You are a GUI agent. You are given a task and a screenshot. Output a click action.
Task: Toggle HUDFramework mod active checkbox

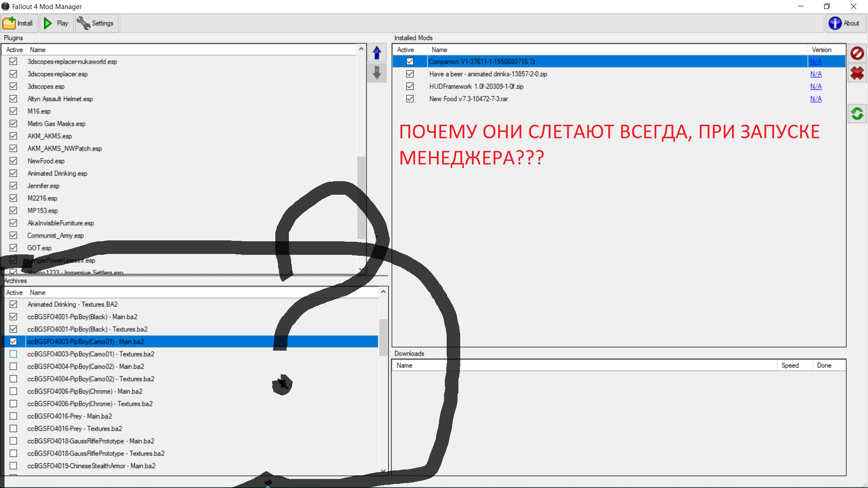pyautogui.click(x=410, y=86)
